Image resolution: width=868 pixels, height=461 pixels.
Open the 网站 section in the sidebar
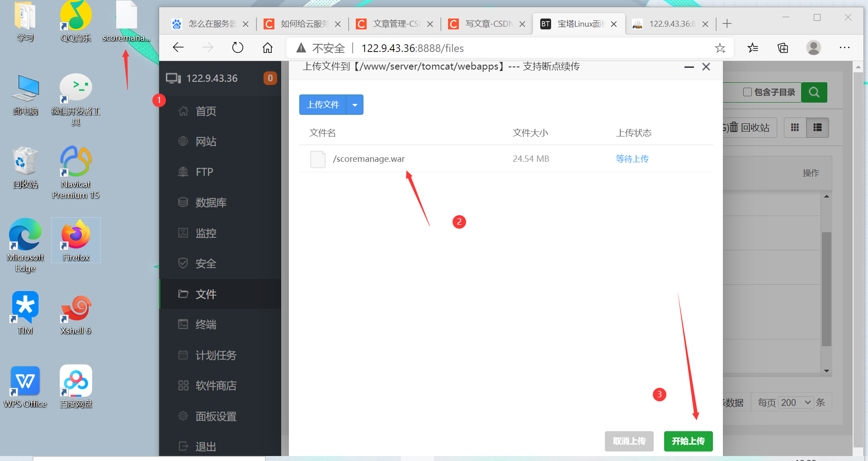point(206,141)
